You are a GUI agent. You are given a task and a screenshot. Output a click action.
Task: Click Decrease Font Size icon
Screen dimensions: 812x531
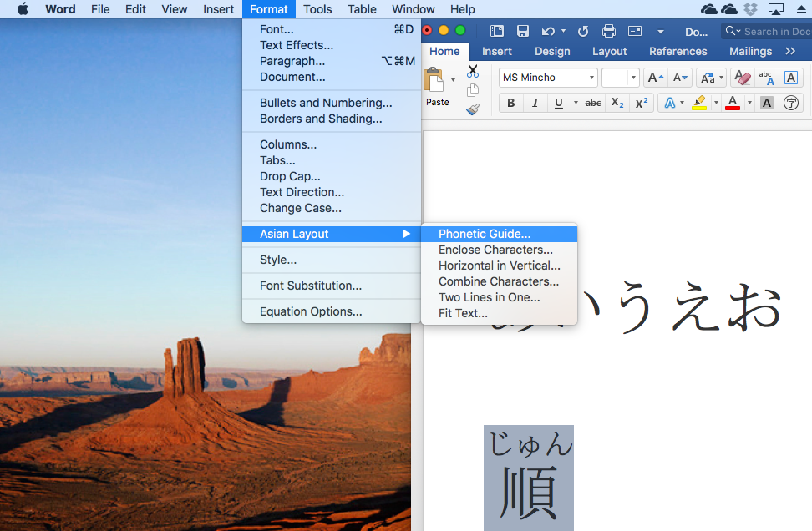pyautogui.click(x=680, y=78)
